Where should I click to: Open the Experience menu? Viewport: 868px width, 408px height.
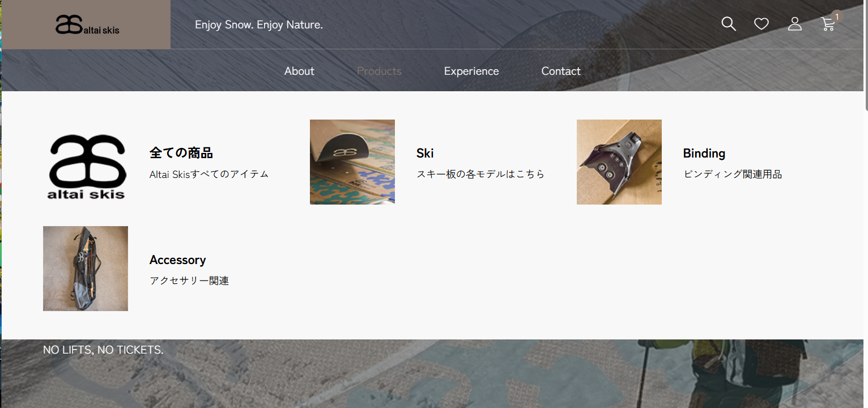471,71
